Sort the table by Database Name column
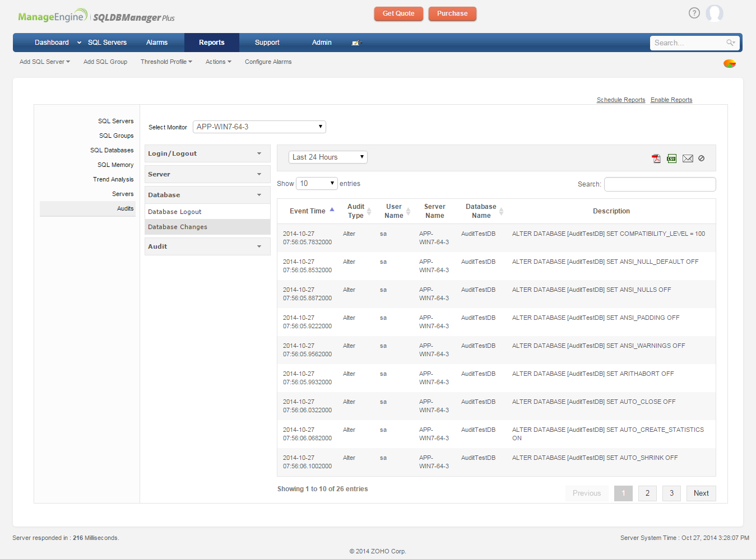Image resolution: width=756 pixels, height=559 pixels. tap(481, 211)
